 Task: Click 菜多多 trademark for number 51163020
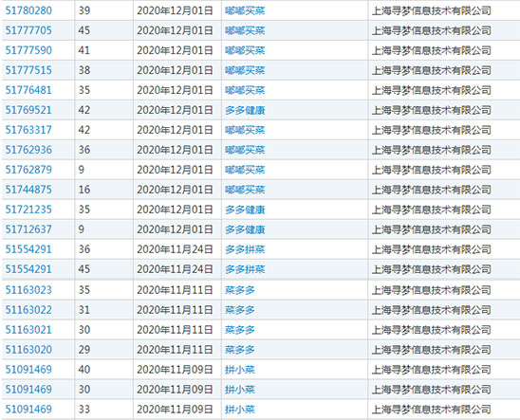(x=240, y=350)
